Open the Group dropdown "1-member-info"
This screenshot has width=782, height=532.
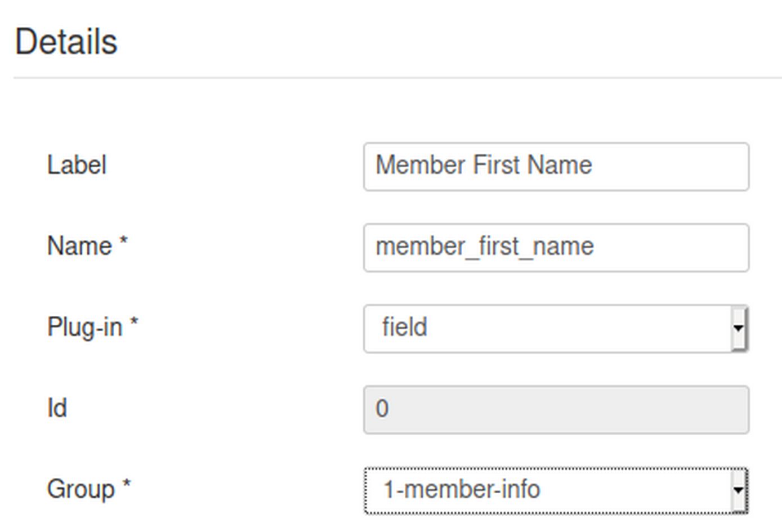(546, 490)
